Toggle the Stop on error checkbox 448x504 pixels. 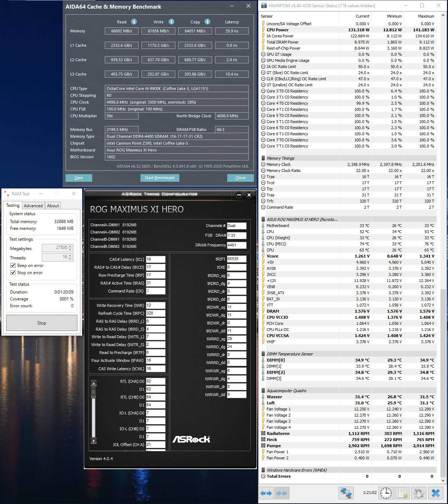click(13, 273)
